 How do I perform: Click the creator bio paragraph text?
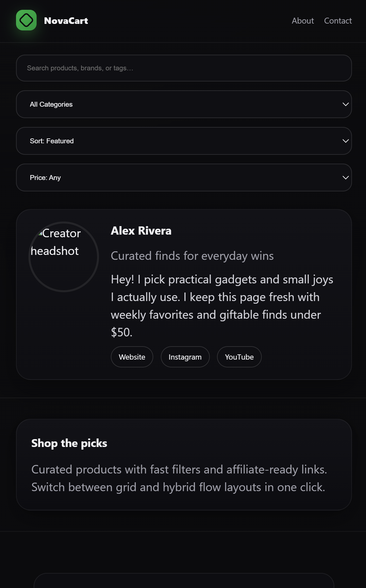(x=222, y=306)
